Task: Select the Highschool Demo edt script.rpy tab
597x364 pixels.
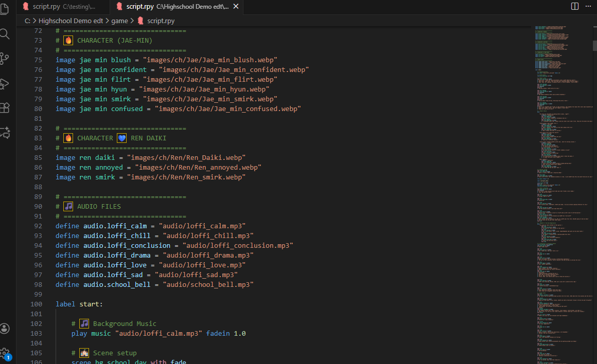Action: click(x=177, y=7)
